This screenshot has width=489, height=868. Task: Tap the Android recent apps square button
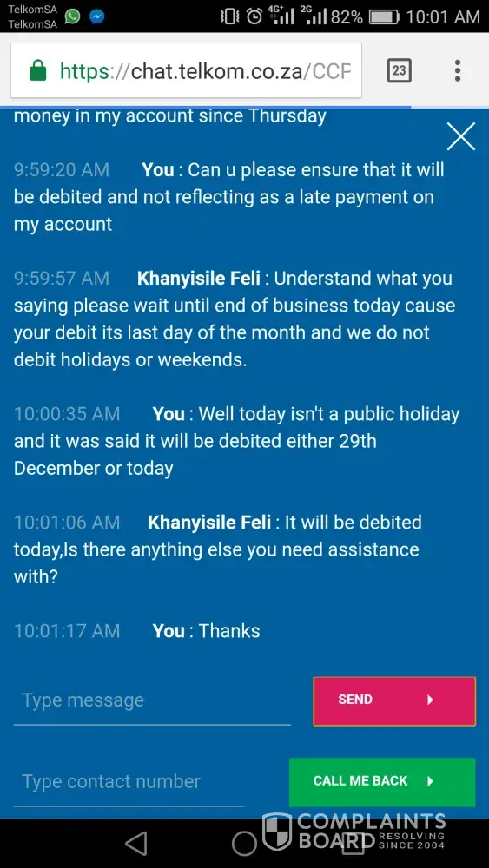point(353,844)
